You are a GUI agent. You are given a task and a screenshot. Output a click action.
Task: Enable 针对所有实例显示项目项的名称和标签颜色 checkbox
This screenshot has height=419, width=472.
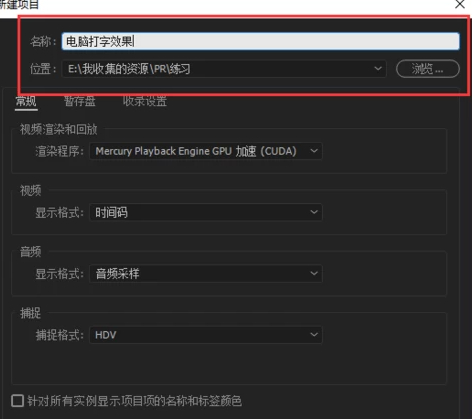[17, 401]
